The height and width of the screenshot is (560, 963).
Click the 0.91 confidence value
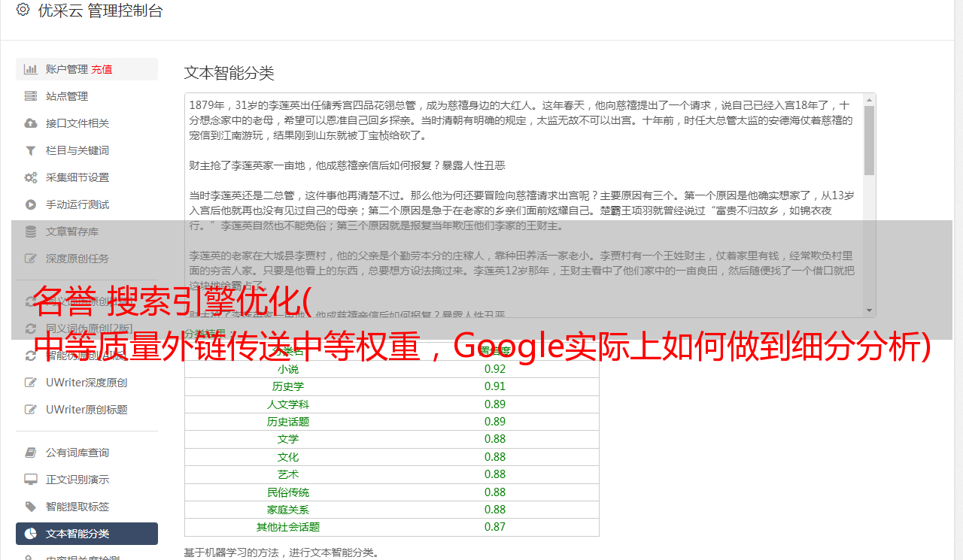click(495, 386)
